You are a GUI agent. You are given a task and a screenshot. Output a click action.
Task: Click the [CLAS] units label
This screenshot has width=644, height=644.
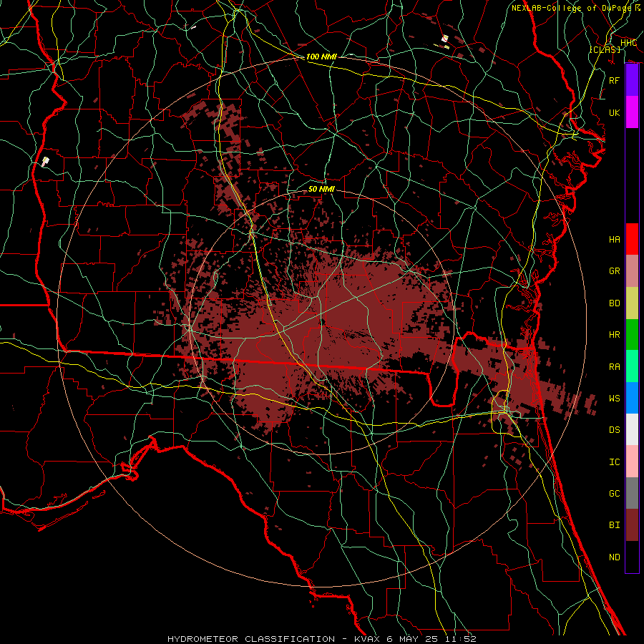pyautogui.click(x=605, y=49)
